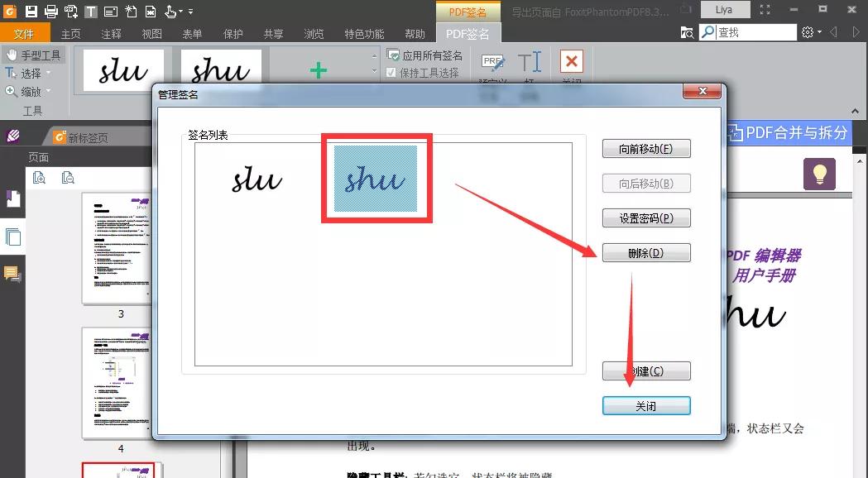The image size is (868, 478).
Task: Click the pointing-hand touch mode icon
Action: tap(170, 11)
